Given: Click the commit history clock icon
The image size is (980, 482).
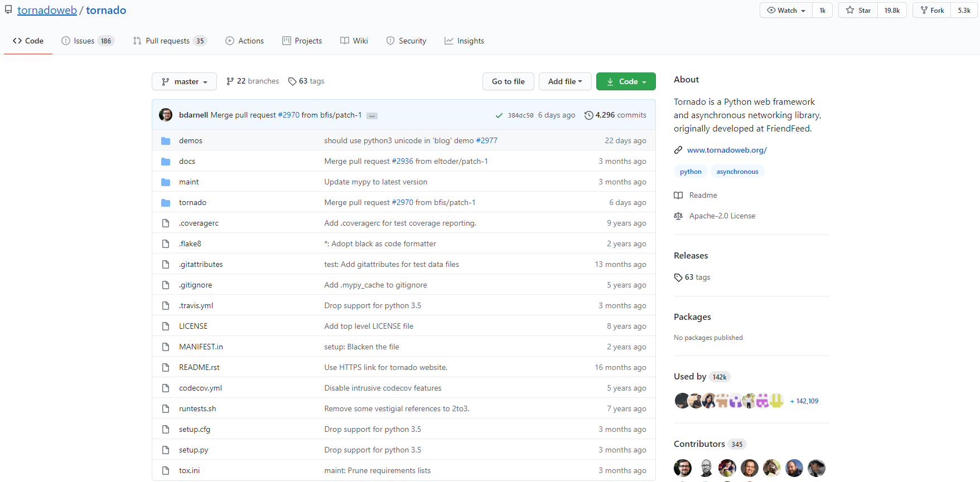Looking at the screenshot, I should click(x=588, y=115).
